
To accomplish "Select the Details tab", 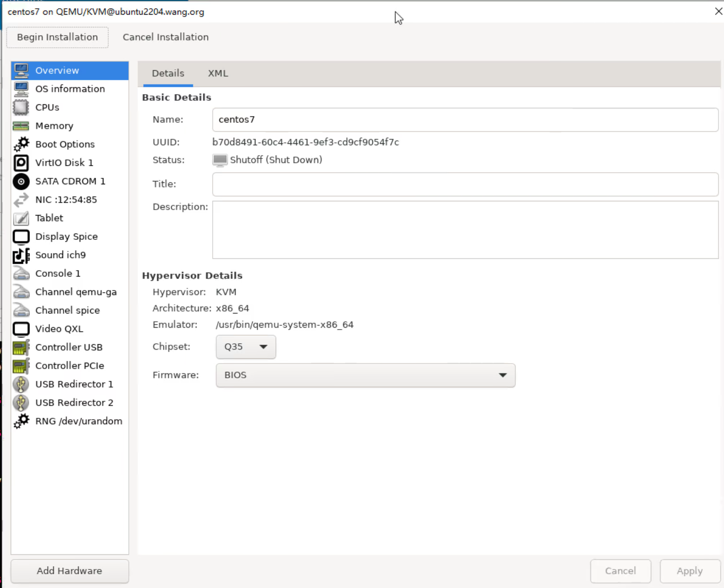I will tap(168, 74).
